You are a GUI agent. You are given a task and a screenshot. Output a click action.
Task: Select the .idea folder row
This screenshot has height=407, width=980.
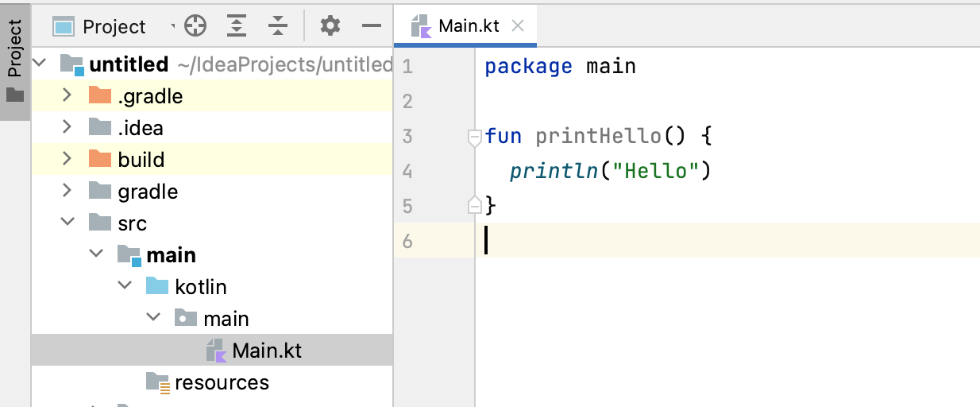[x=212, y=128]
